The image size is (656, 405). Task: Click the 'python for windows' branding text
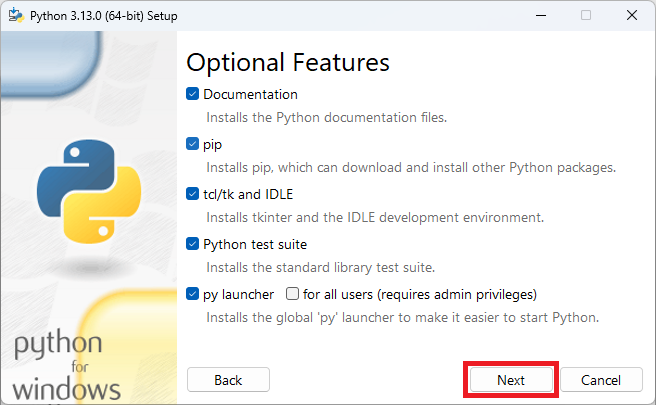click(x=67, y=366)
